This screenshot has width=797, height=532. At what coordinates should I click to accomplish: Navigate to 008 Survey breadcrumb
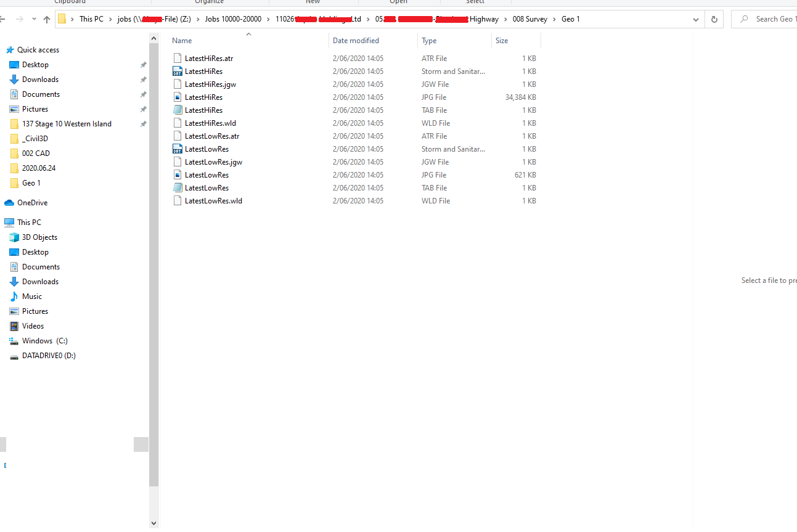point(529,19)
